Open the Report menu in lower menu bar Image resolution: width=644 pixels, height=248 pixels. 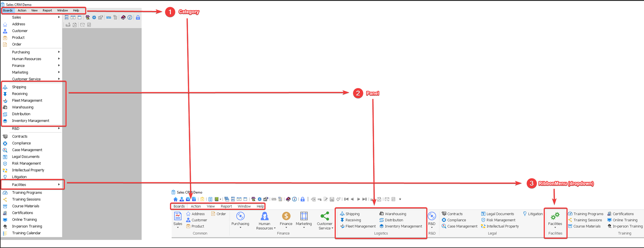click(x=226, y=206)
